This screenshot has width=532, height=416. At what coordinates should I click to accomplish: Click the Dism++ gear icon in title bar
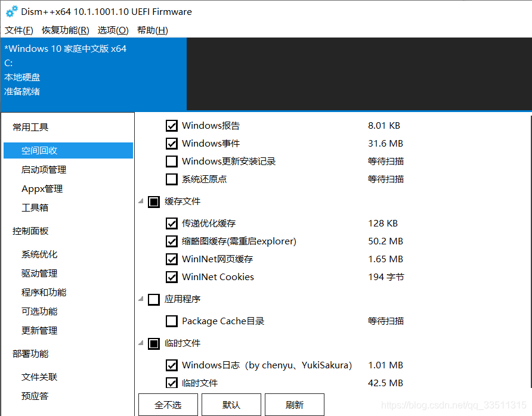pyautogui.click(x=12, y=12)
